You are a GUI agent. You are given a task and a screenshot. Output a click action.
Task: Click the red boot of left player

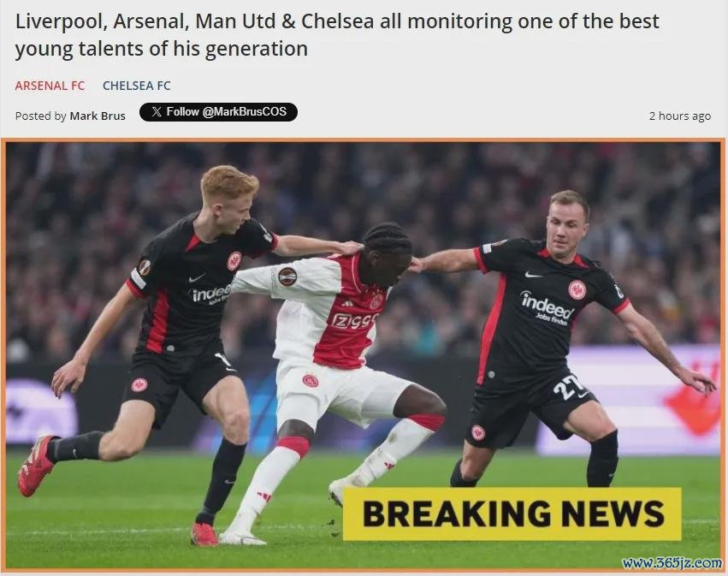click(x=36, y=465)
